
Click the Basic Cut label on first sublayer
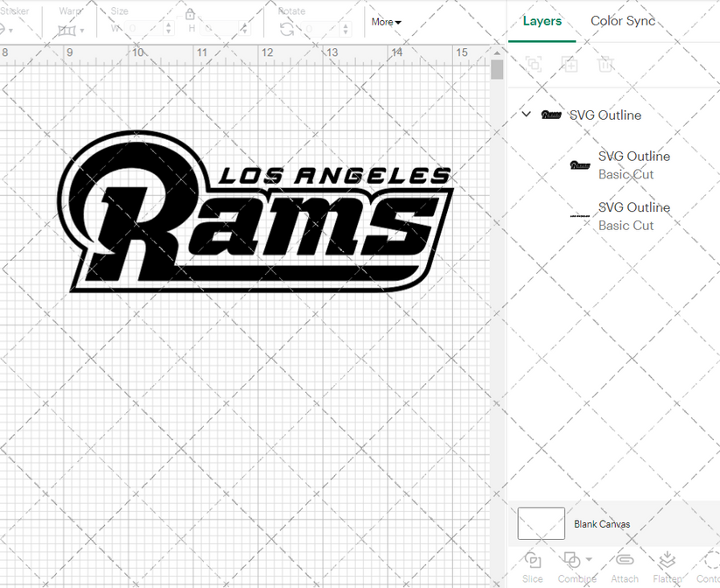pyautogui.click(x=626, y=174)
